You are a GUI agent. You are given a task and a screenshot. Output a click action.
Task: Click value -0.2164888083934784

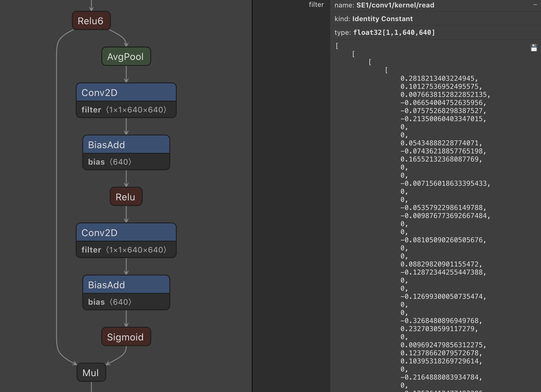coord(441,377)
